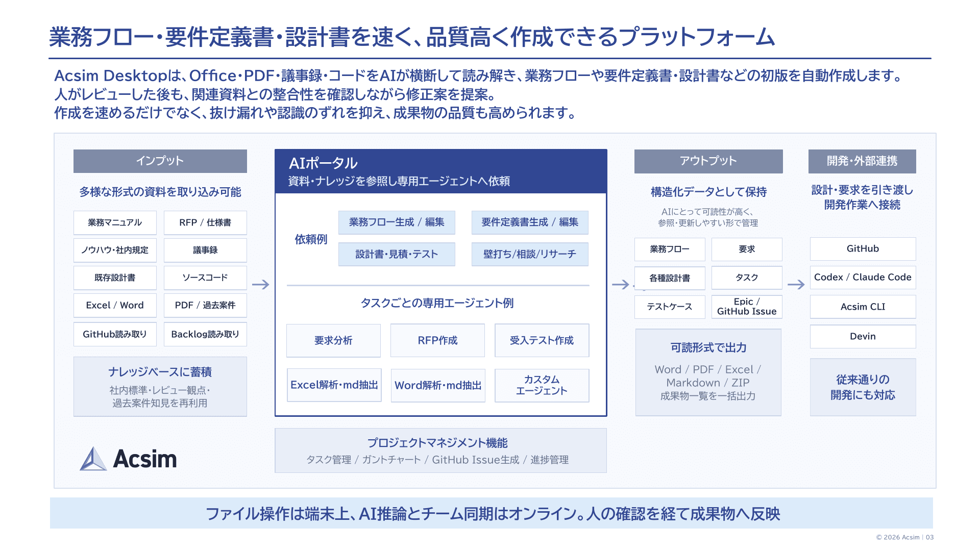Click the カスタムエージェント box
This screenshot has width=980, height=551.
point(542,385)
